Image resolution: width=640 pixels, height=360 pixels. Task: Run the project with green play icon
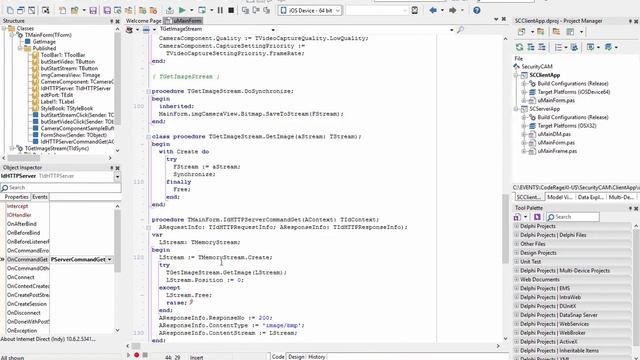pos(182,10)
